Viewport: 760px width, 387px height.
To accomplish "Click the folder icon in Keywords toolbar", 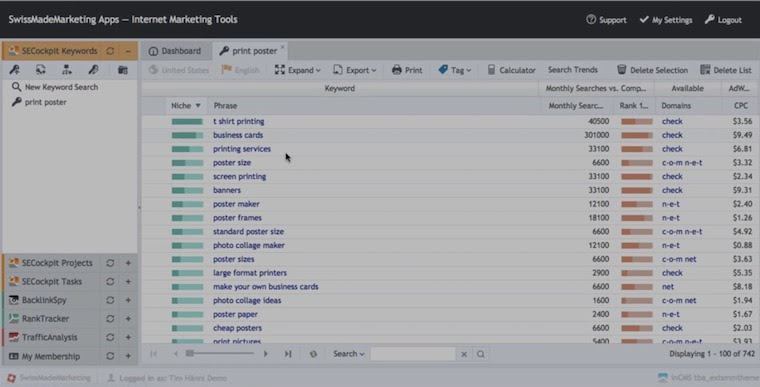I will point(123,70).
